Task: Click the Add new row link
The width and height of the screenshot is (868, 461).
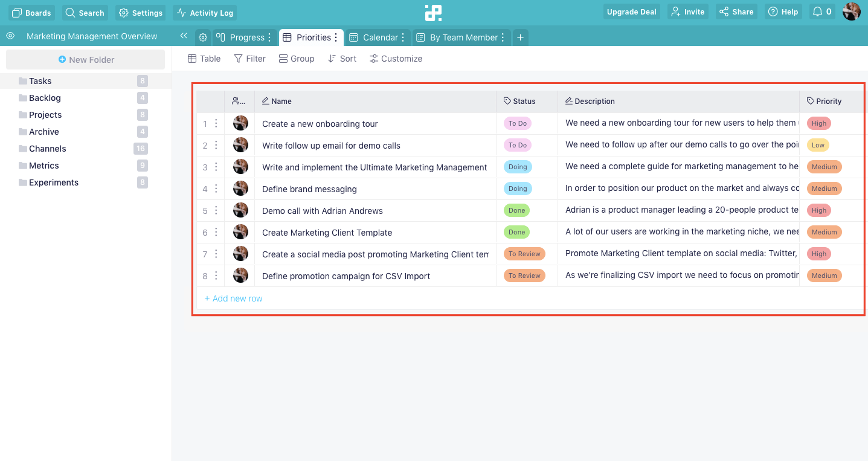Action: pos(233,298)
